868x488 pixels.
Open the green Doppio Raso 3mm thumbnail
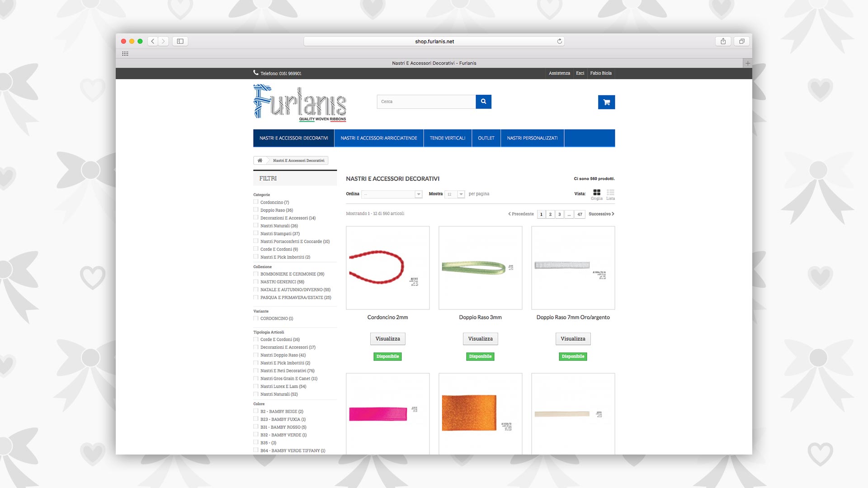(x=480, y=268)
